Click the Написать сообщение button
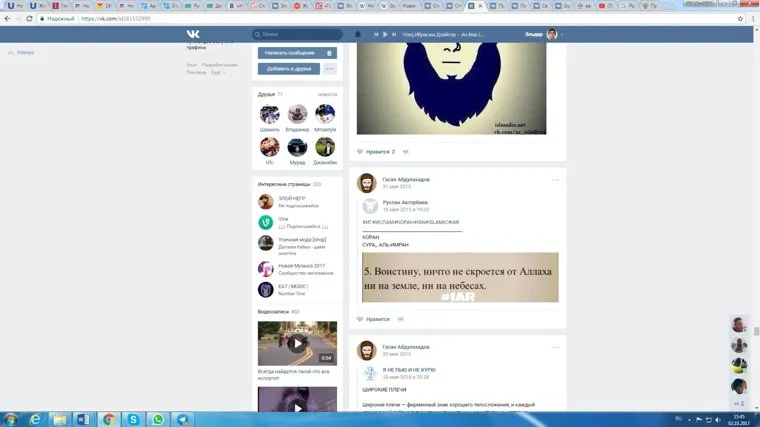Image resolution: width=760 pixels, height=427 pixels. click(x=289, y=53)
